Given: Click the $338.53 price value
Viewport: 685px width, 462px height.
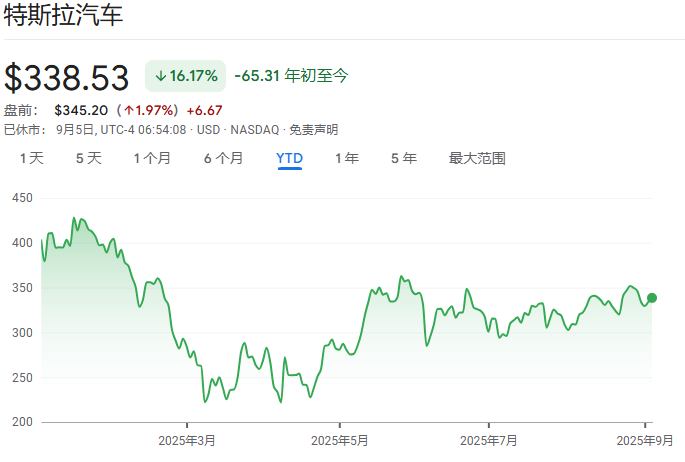Looking at the screenshot, I should click(66, 78).
